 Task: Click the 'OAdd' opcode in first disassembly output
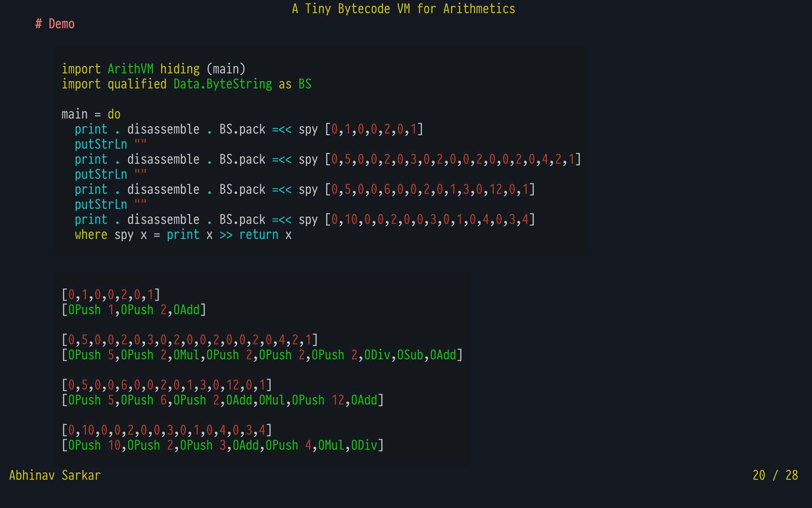pos(187,310)
